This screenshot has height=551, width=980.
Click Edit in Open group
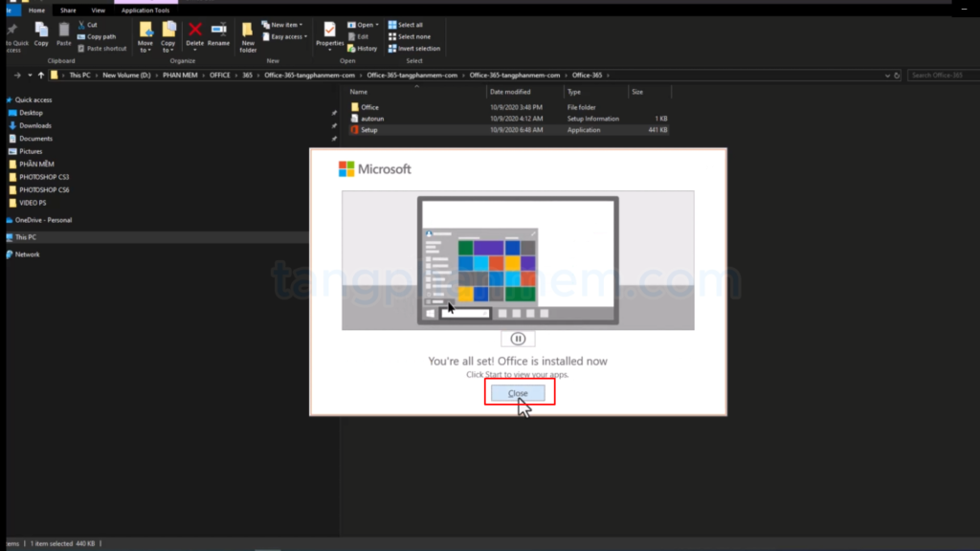pos(358,37)
